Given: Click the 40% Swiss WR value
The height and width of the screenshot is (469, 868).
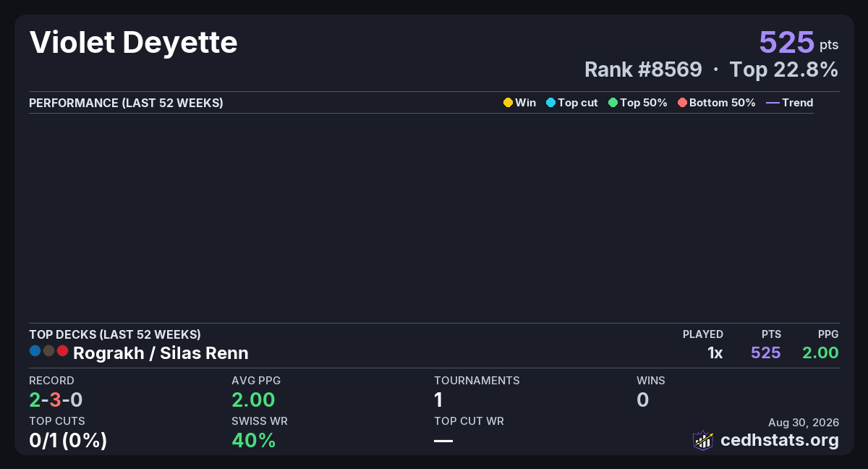Looking at the screenshot, I should (x=253, y=440).
